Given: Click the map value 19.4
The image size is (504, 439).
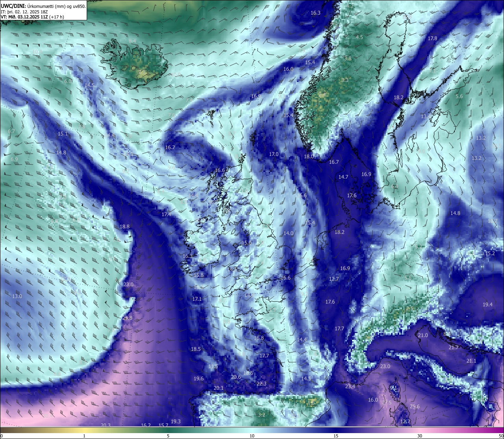Looking at the screenshot, I should pos(487,304).
